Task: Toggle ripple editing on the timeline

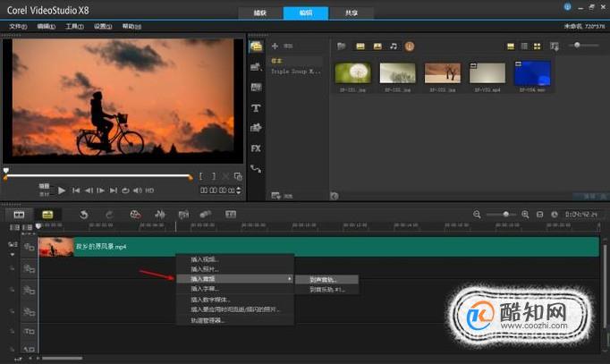Action: [x=13, y=244]
